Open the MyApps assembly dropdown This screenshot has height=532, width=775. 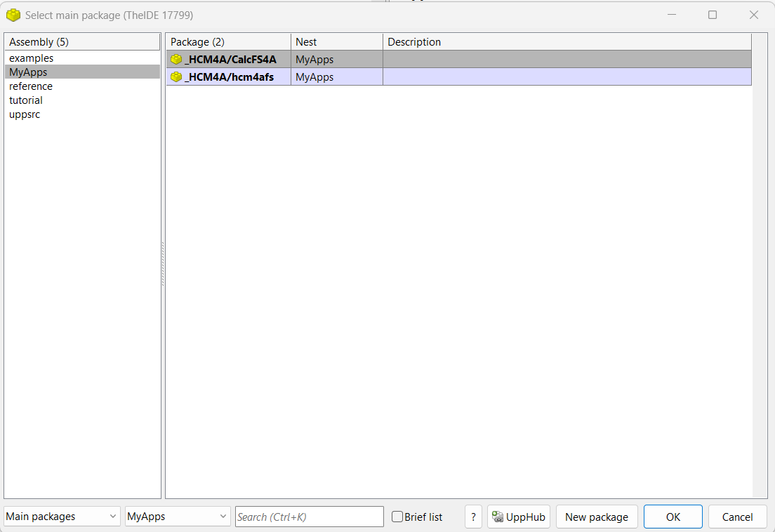click(x=177, y=516)
